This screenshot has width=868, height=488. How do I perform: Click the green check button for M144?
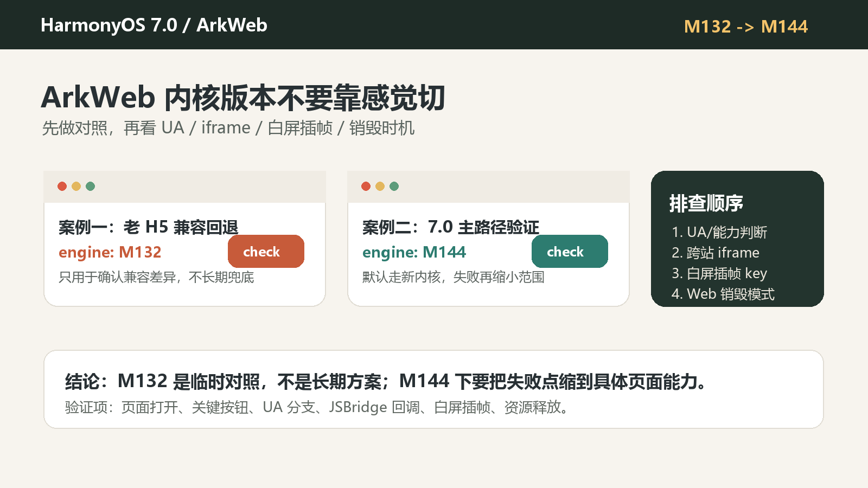[570, 252]
